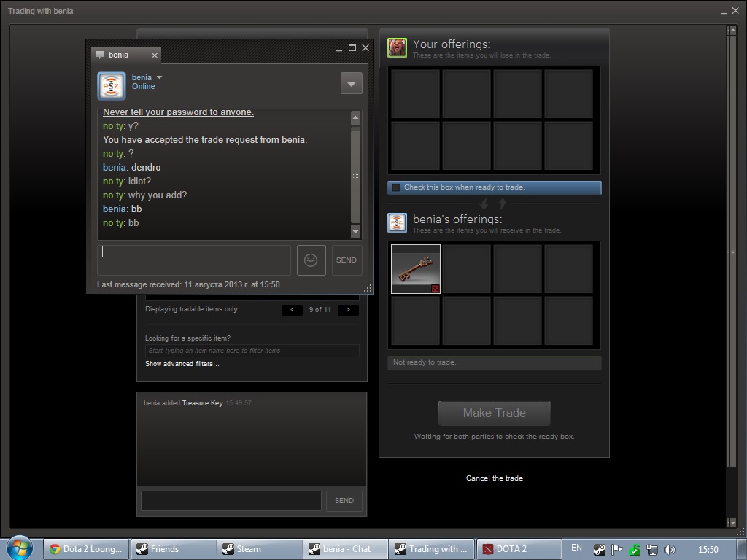The width and height of the screenshot is (747, 560).
Task: Expand the dropdown arrow next to benia's name
Action: 159,77
